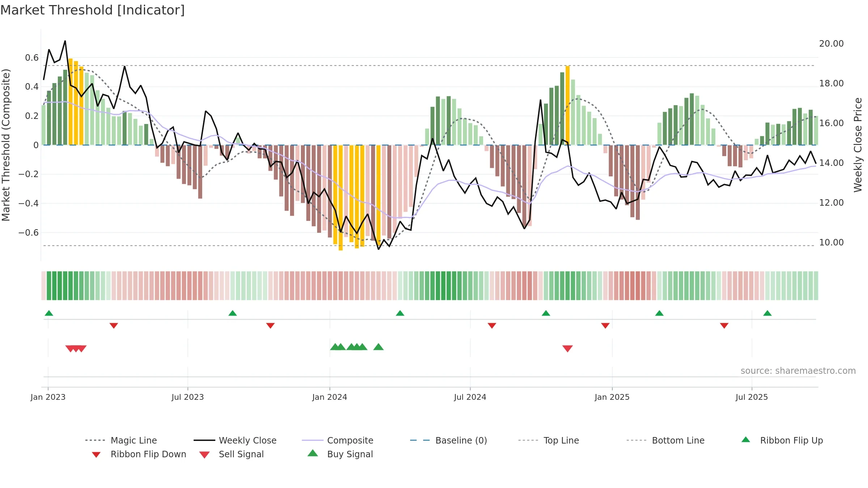Toggle the Buy Signal legend entry
This screenshot has width=868, height=488.
pos(340,454)
